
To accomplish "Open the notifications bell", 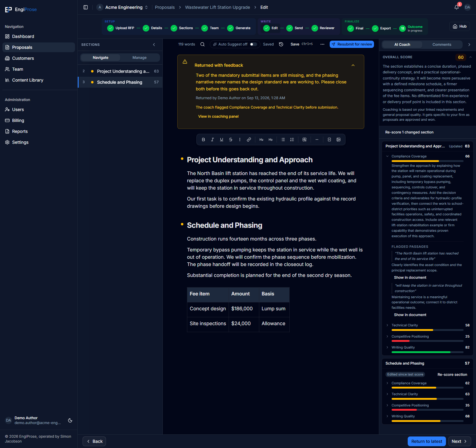I will click(457, 7).
